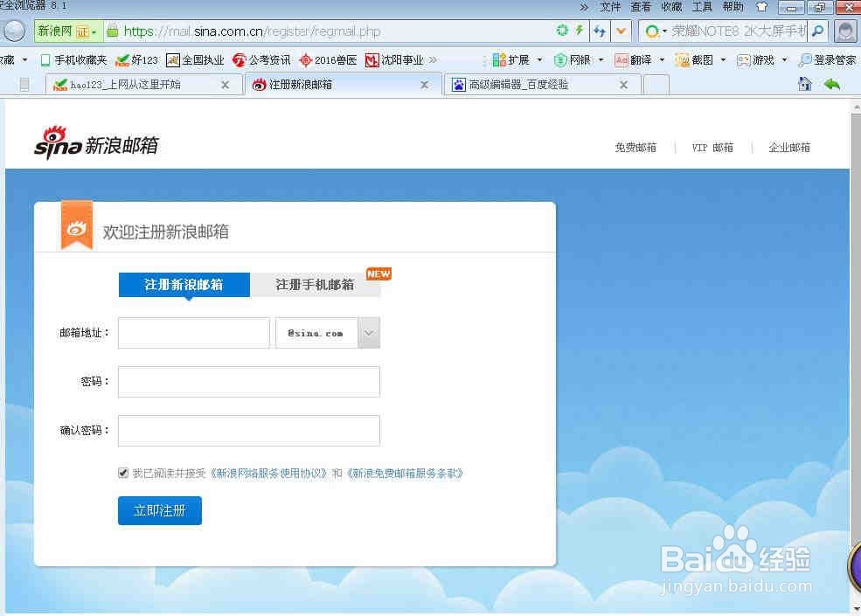Click the search magnifier icon

click(x=817, y=31)
